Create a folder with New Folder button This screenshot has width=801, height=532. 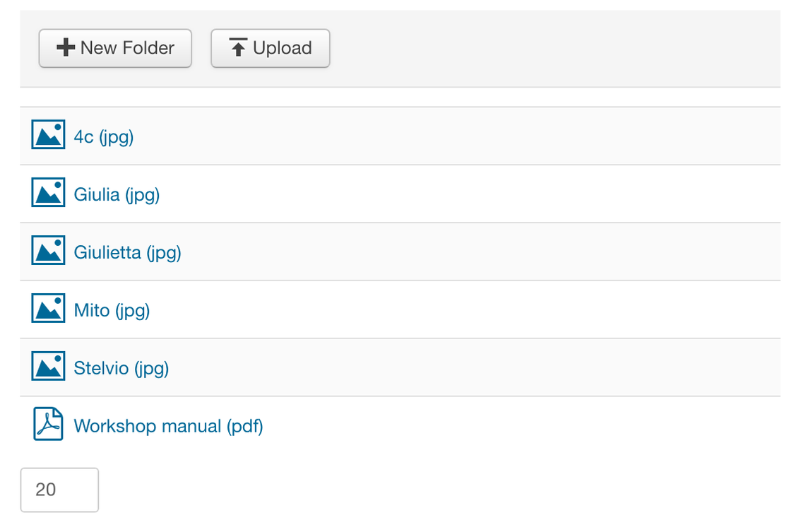115,48
